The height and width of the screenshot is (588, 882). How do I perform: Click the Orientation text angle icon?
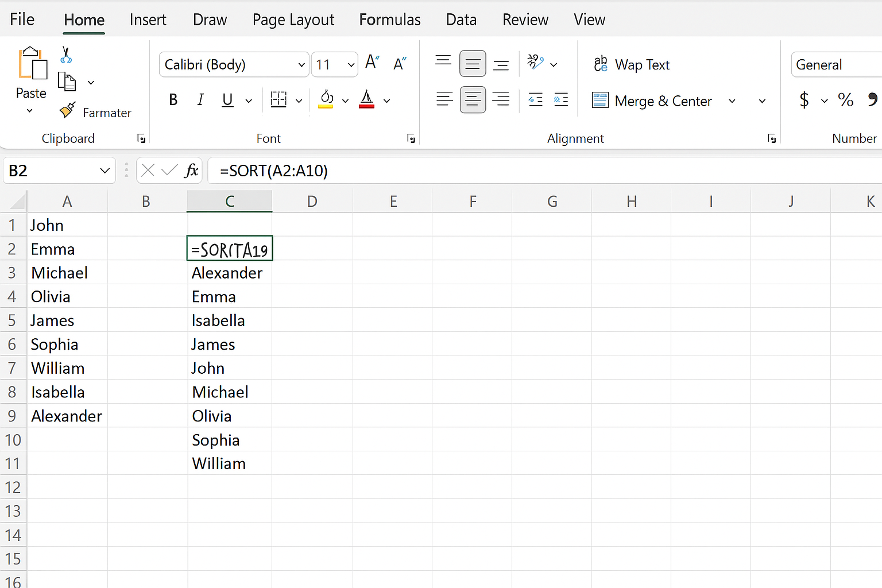tap(535, 62)
